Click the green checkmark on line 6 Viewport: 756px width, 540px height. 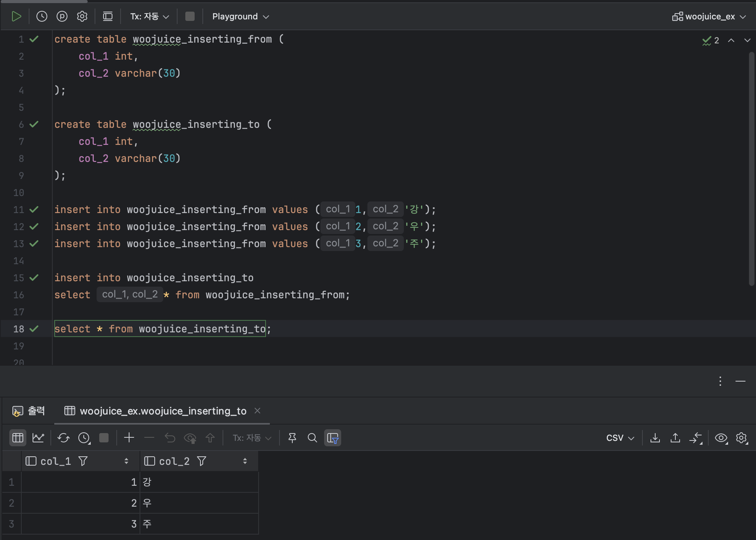pyautogui.click(x=34, y=124)
